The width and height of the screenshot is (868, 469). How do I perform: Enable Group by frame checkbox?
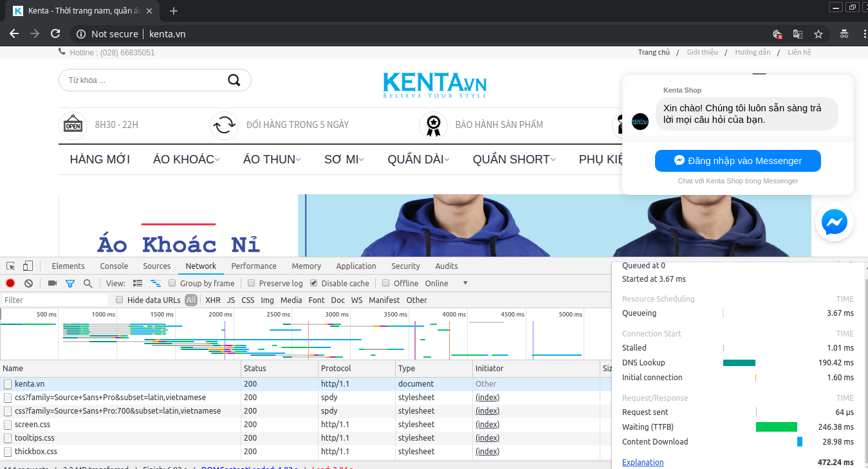click(172, 283)
